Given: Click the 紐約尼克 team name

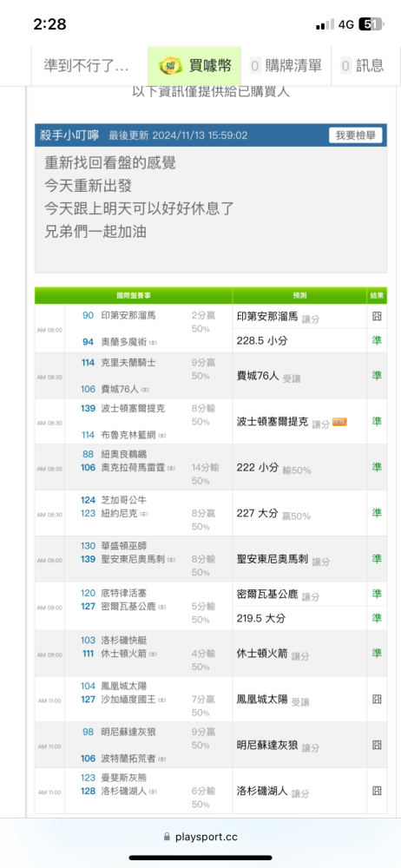Looking at the screenshot, I should 120,513.
